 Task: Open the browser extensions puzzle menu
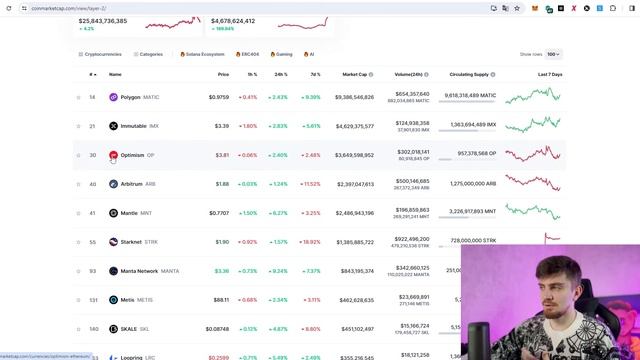click(x=613, y=8)
